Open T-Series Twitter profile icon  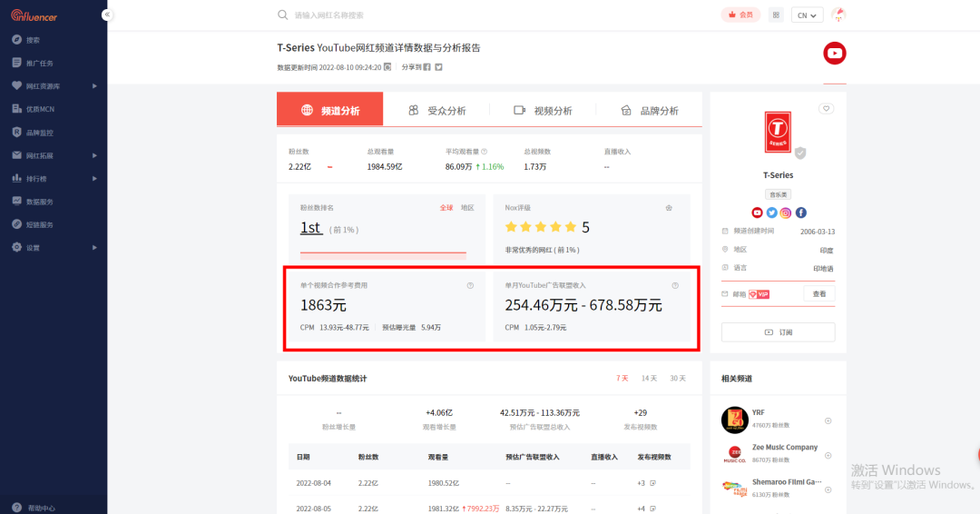click(771, 213)
